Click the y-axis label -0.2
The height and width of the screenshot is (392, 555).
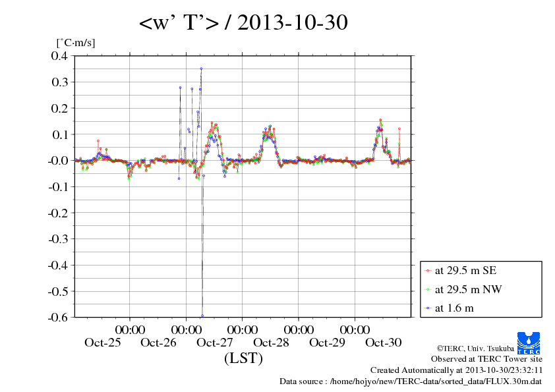[x=58, y=213]
